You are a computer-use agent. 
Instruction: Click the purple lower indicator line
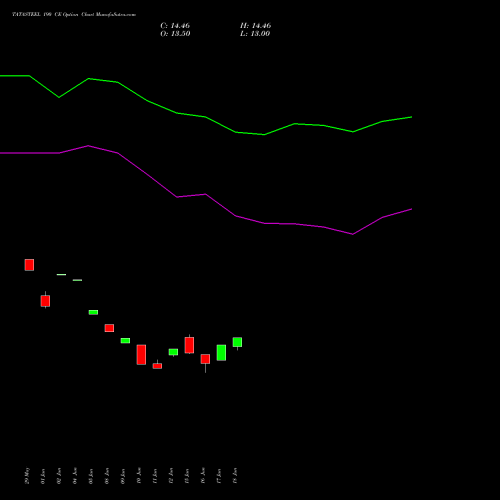coord(206,194)
